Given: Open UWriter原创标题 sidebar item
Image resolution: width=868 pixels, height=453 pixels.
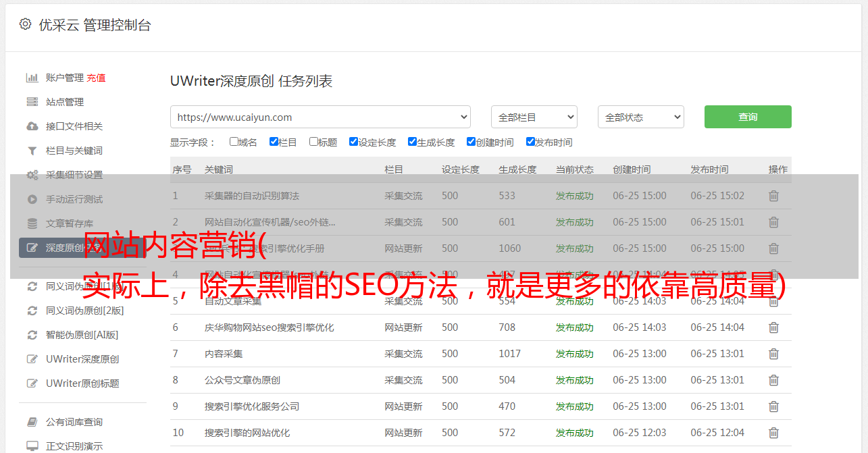Looking at the screenshot, I should point(82,383).
